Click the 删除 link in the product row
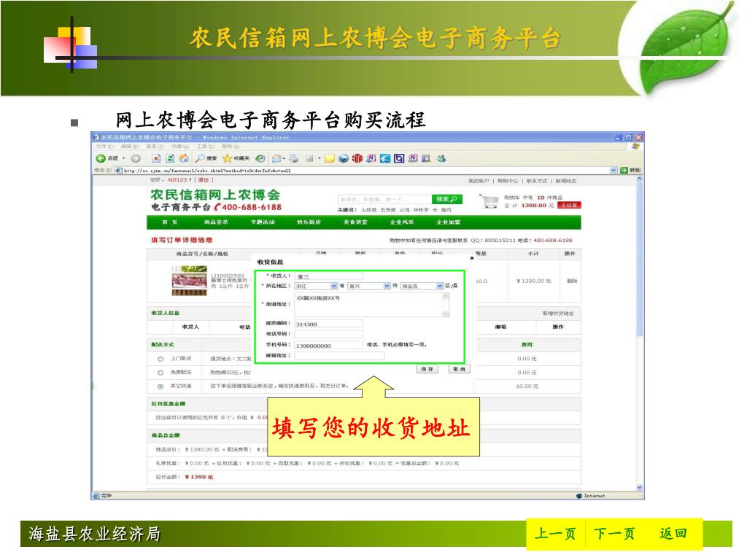 (x=572, y=281)
